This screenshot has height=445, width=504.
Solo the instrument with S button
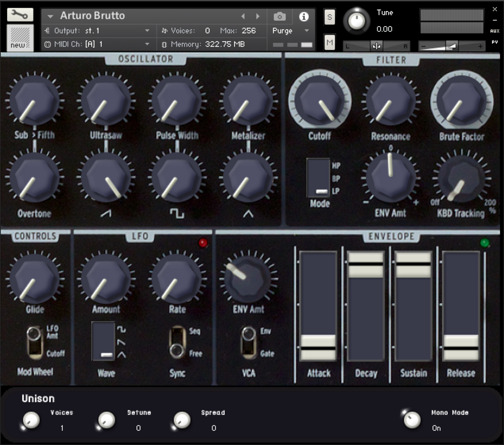[329, 17]
